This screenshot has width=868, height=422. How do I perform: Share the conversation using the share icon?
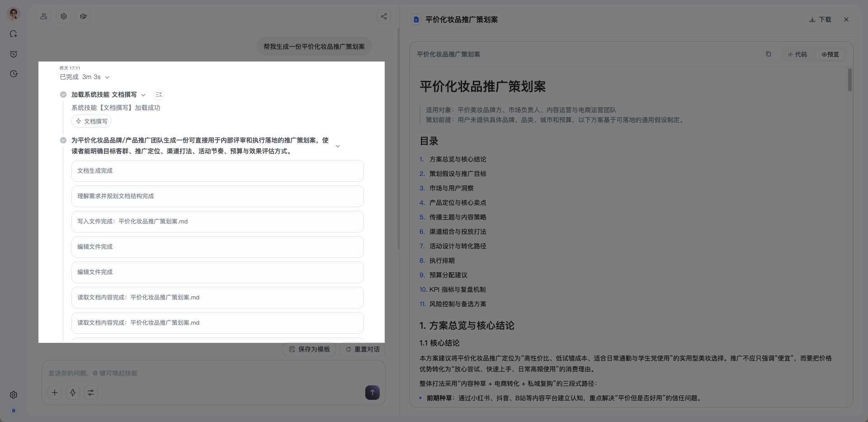pyautogui.click(x=384, y=16)
